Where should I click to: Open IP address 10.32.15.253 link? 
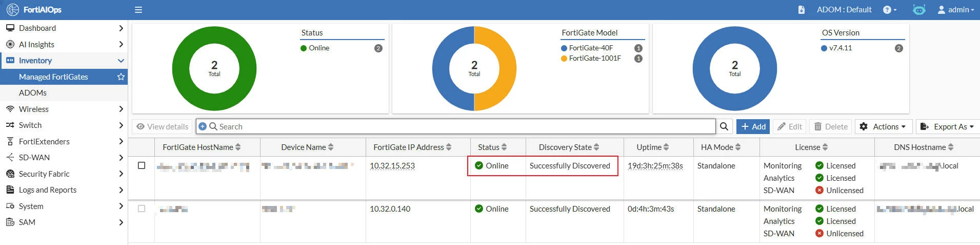[392, 166]
